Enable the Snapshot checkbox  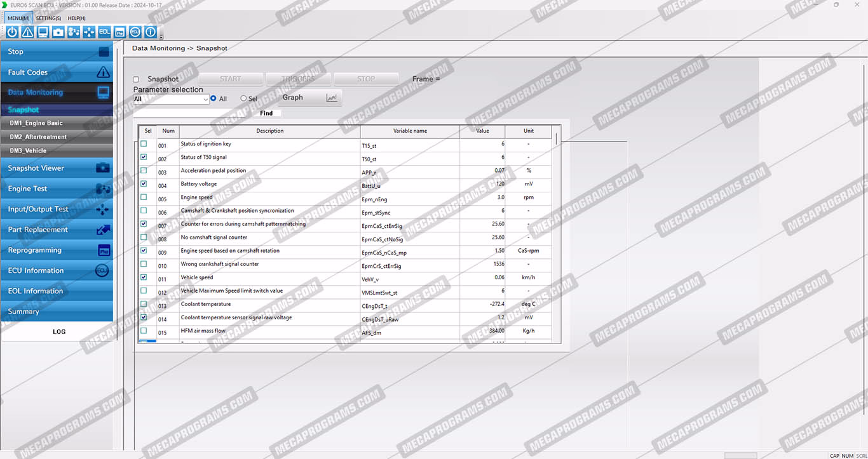point(136,79)
